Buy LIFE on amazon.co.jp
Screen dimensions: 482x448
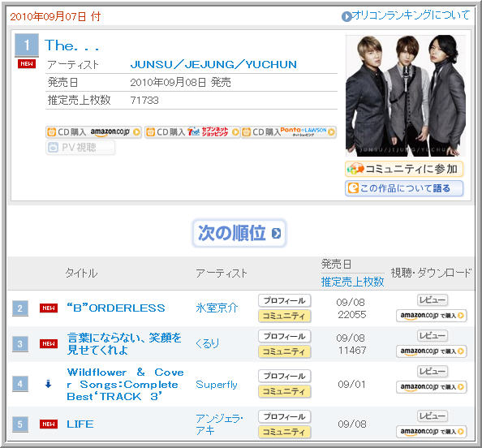[x=432, y=432]
